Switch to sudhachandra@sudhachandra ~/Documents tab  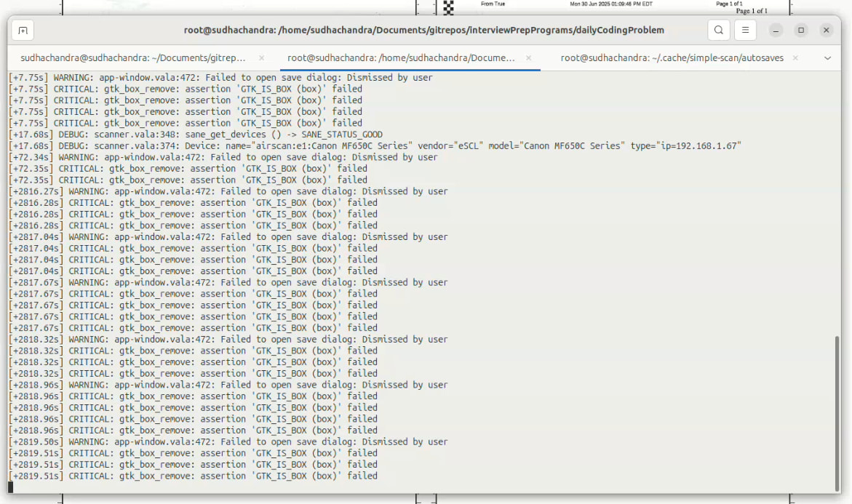tap(133, 58)
